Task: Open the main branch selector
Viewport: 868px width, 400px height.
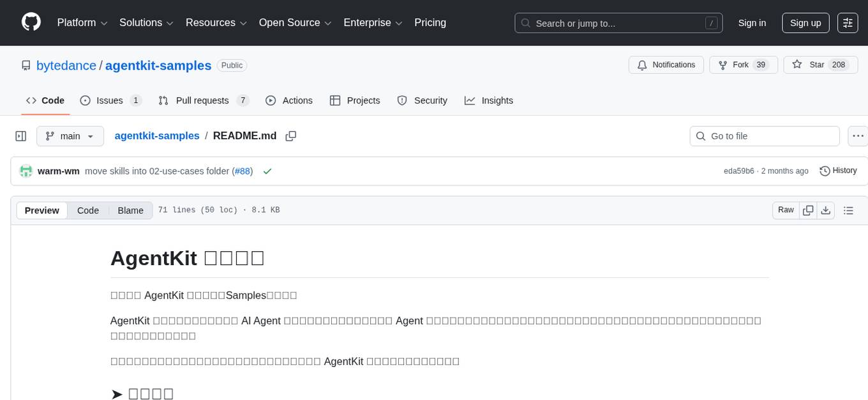Action: click(x=70, y=136)
